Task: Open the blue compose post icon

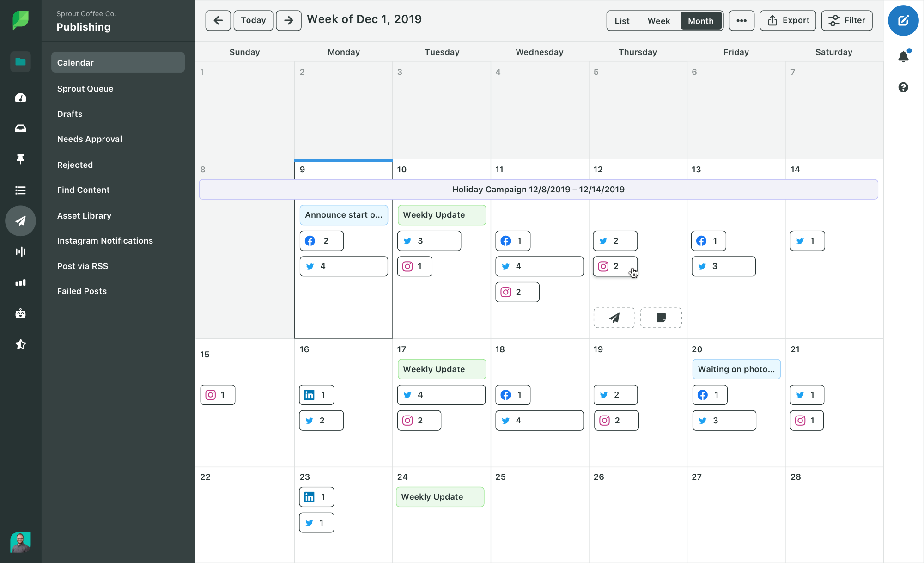Action: (x=903, y=20)
